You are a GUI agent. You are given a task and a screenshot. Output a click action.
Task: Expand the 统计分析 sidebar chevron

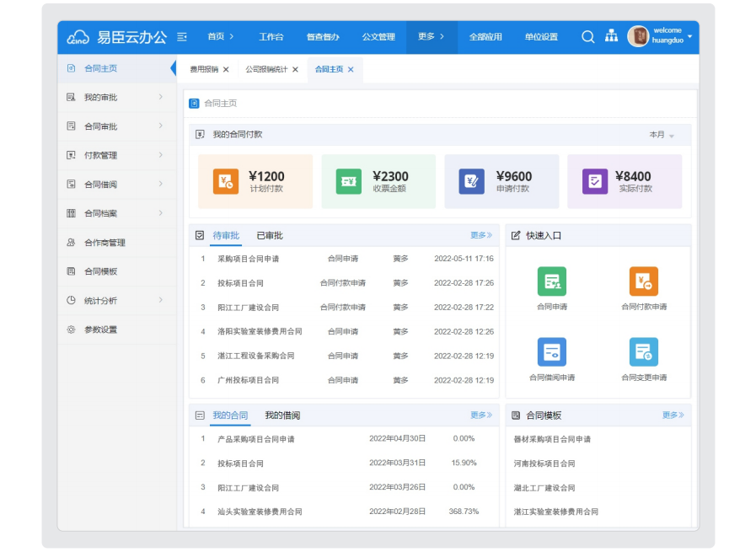click(x=160, y=300)
